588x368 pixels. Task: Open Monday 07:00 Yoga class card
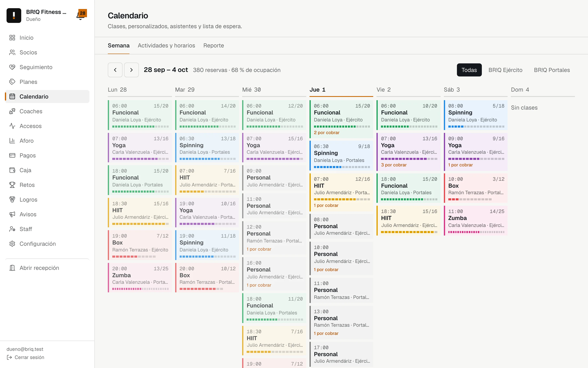coord(140,148)
